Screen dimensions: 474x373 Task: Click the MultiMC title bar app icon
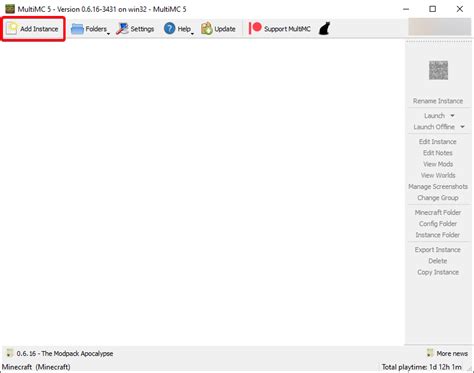[x=10, y=9]
